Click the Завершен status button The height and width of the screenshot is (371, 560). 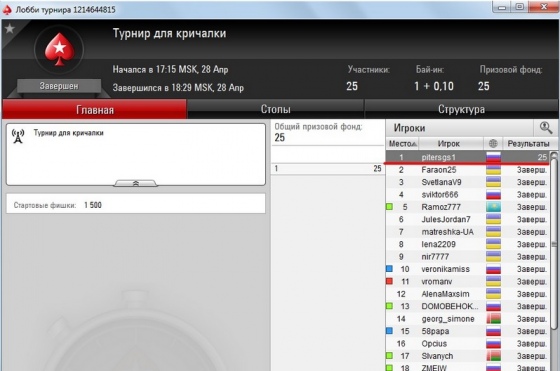click(x=59, y=86)
